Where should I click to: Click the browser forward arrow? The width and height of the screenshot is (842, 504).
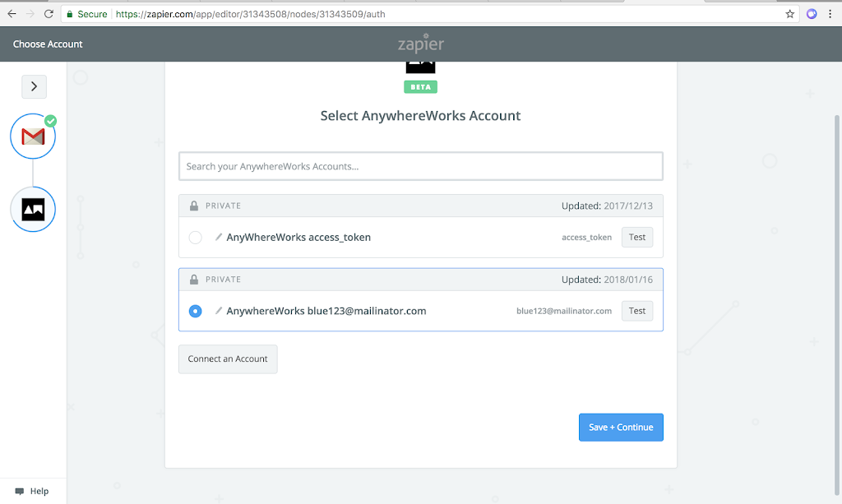tap(30, 14)
